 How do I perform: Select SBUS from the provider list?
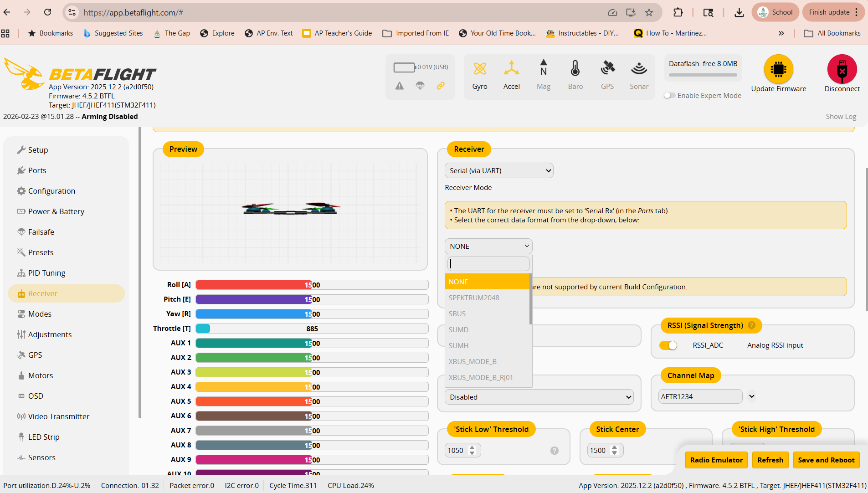click(457, 313)
